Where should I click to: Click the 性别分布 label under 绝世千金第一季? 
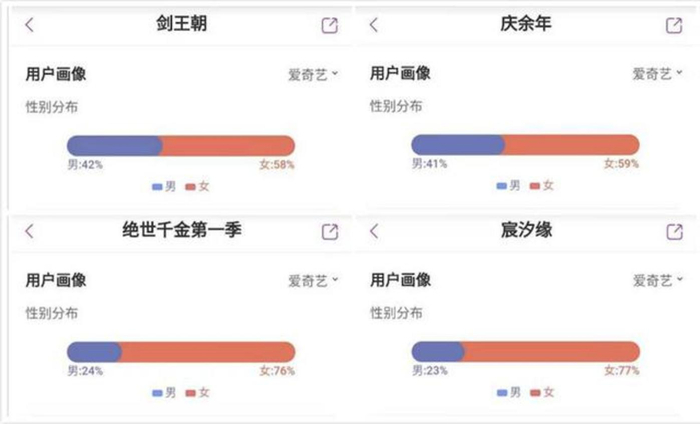click(52, 313)
